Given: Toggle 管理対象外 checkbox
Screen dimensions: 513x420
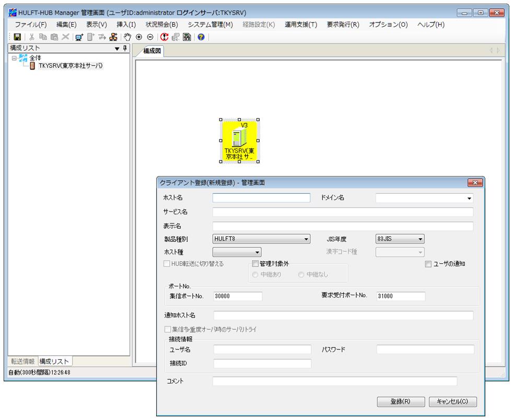Looking at the screenshot, I should (x=255, y=264).
